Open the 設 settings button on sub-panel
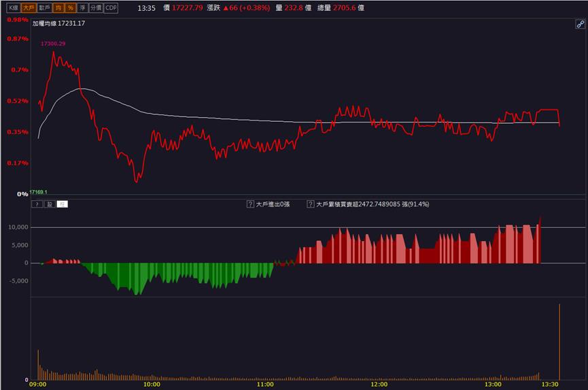Viewport: 588px width, 390px height. 50,204
